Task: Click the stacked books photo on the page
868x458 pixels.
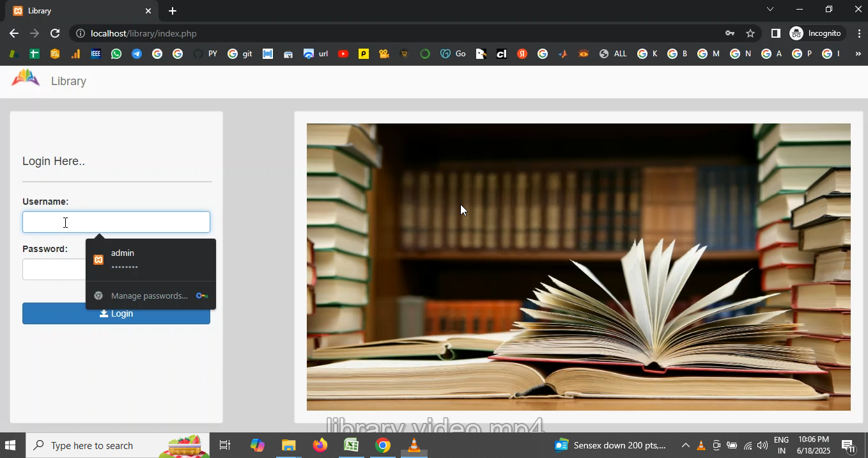Action: tap(578, 267)
